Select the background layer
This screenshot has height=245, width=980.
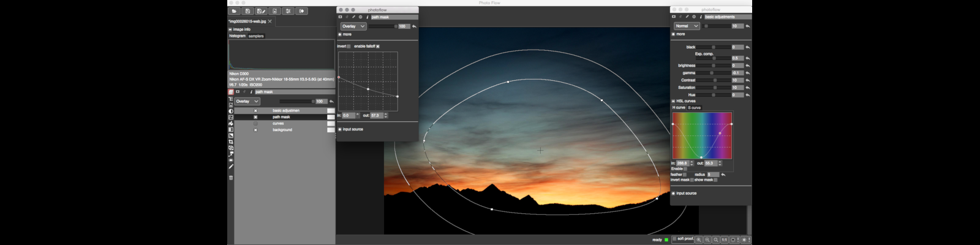282,130
